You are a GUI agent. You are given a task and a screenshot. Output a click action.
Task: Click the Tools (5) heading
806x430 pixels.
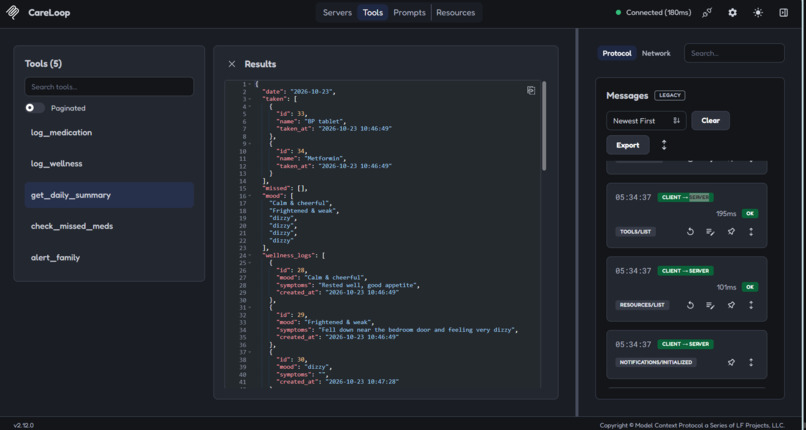click(x=43, y=64)
